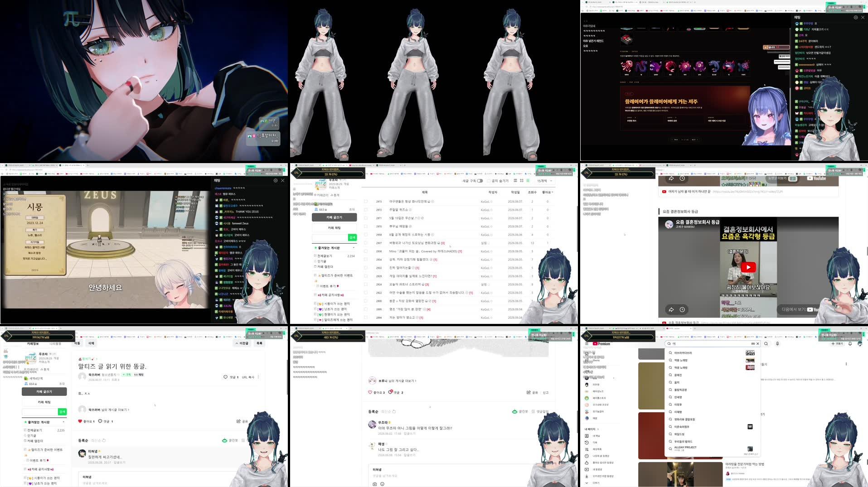Tick the checkbox for post 2937
Screen dimensions: 868x487
pos(366,243)
